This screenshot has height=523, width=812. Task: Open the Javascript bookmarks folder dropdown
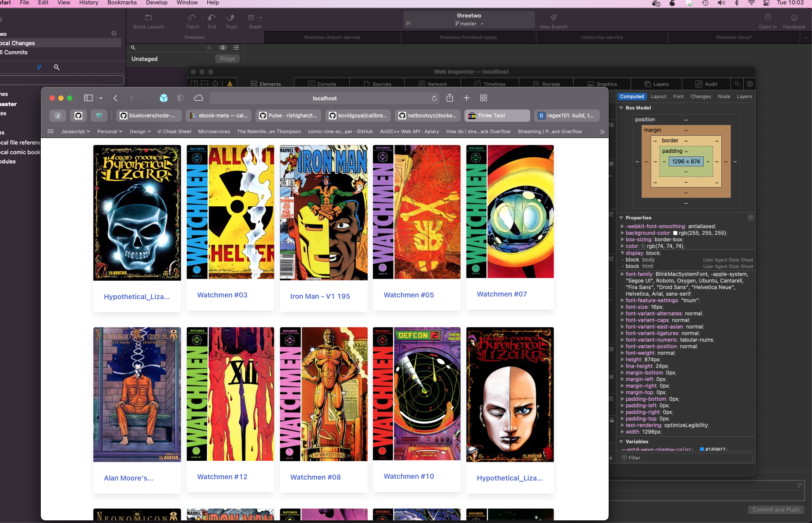(75, 131)
